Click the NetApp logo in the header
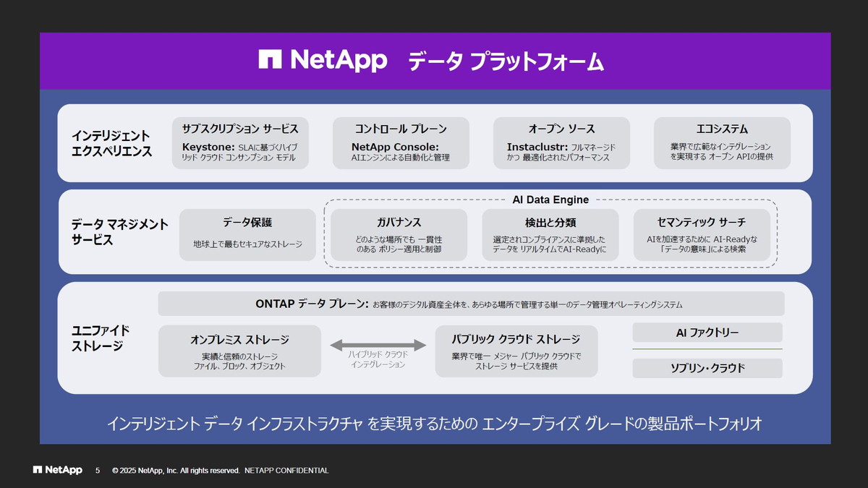The width and height of the screenshot is (868, 488). pos(320,61)
